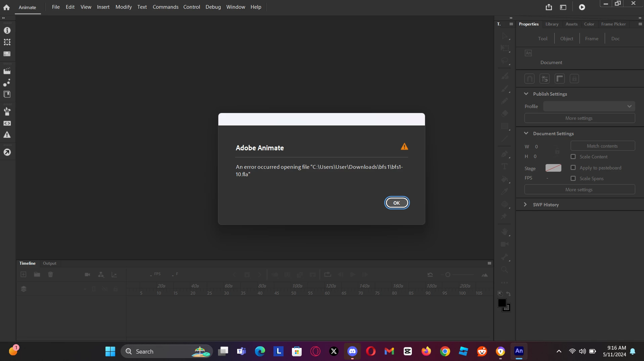The width and height of the screenshot is (644, 361).
Task: Open the Profile dropdown
Action: click(589, 106)
